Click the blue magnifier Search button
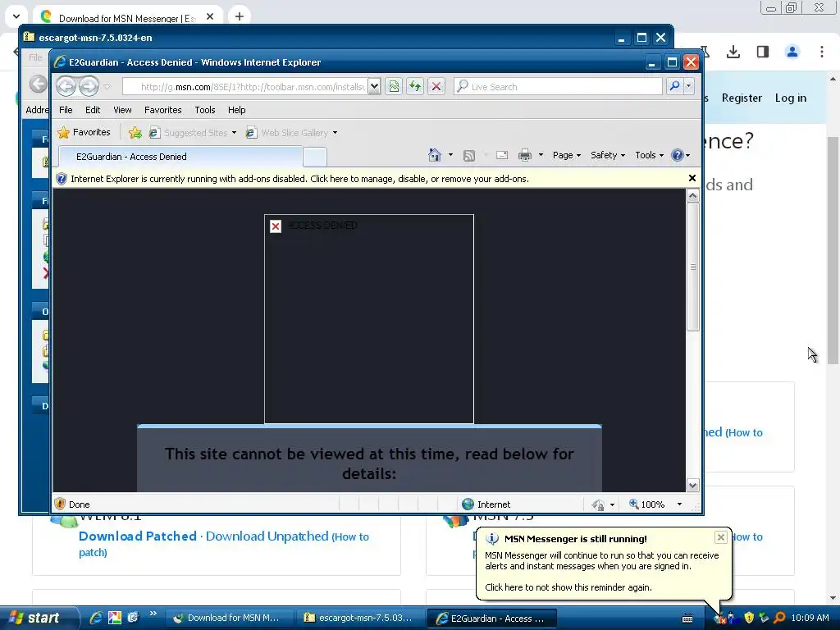The width and height of the screenshot is (840, 630). point(674,86)
